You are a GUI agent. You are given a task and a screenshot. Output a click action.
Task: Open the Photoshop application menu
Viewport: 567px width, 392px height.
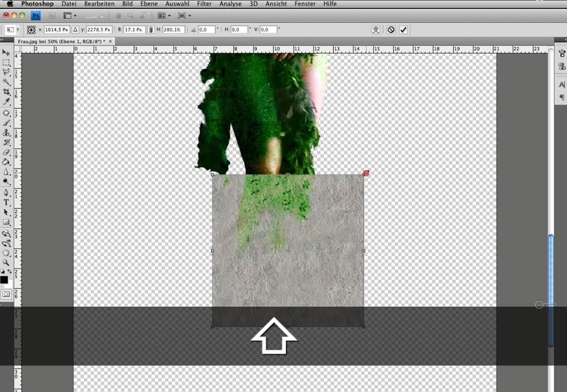(37, 4)
